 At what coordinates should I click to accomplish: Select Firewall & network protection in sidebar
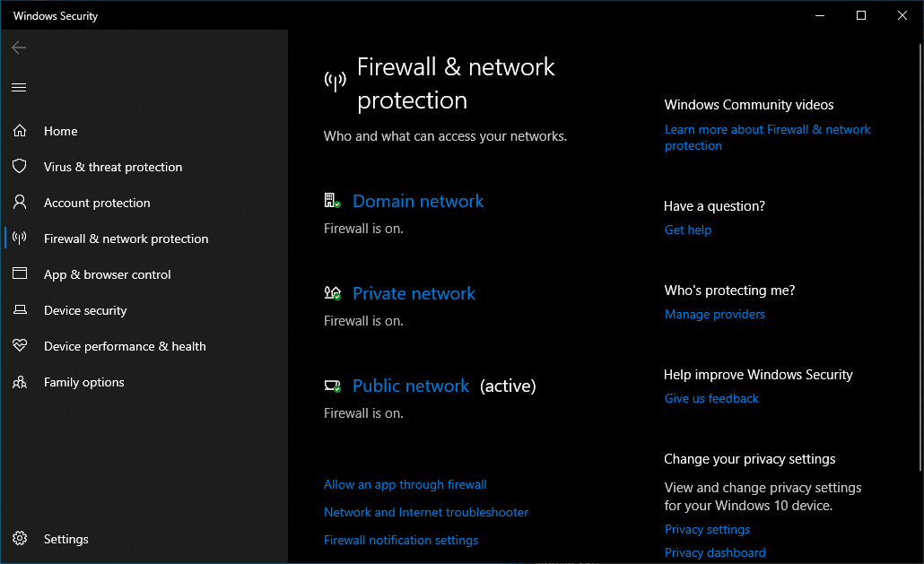pyautogui.click(x=126, y=239)
